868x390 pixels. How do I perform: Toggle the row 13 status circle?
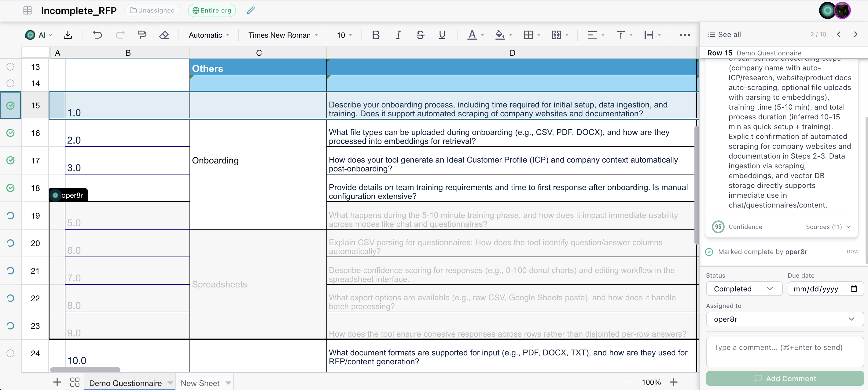tap(10, 67)
